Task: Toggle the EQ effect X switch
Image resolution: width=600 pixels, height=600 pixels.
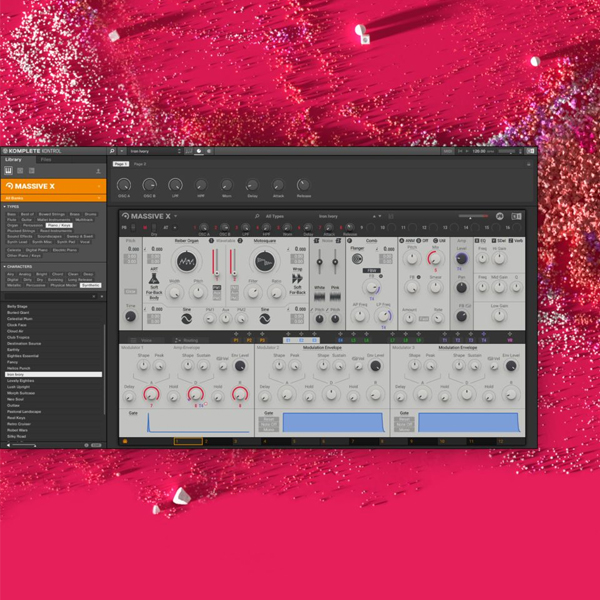Action: point(477,241)
